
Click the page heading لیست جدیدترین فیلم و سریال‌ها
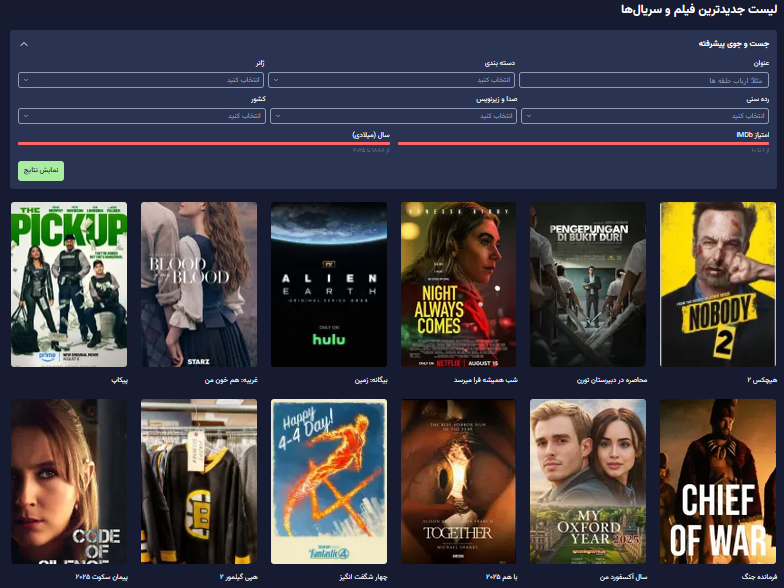coord(699,10)
